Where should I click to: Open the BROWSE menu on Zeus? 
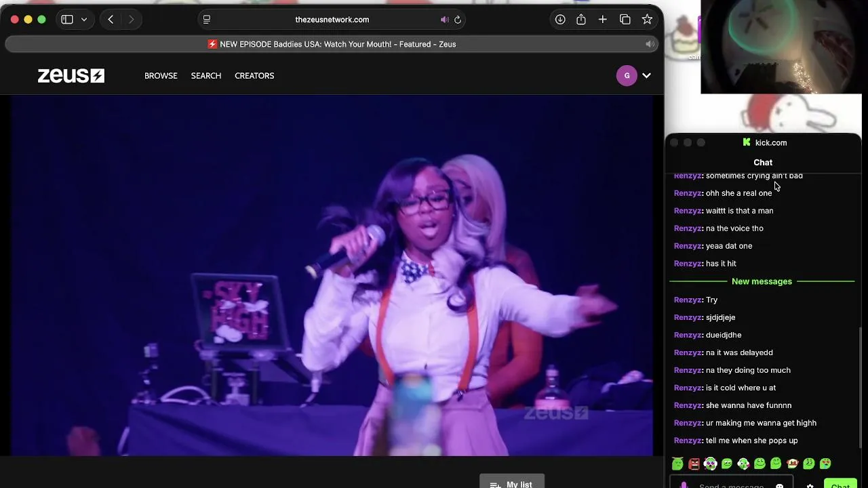pyautogui.click(x=161, y=76)
